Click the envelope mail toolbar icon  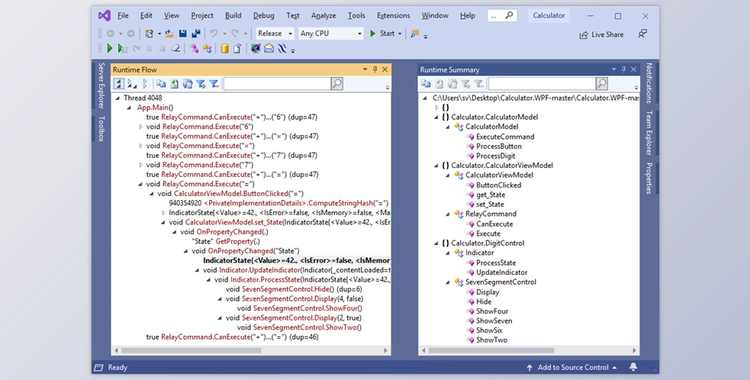tap(269, 48)
